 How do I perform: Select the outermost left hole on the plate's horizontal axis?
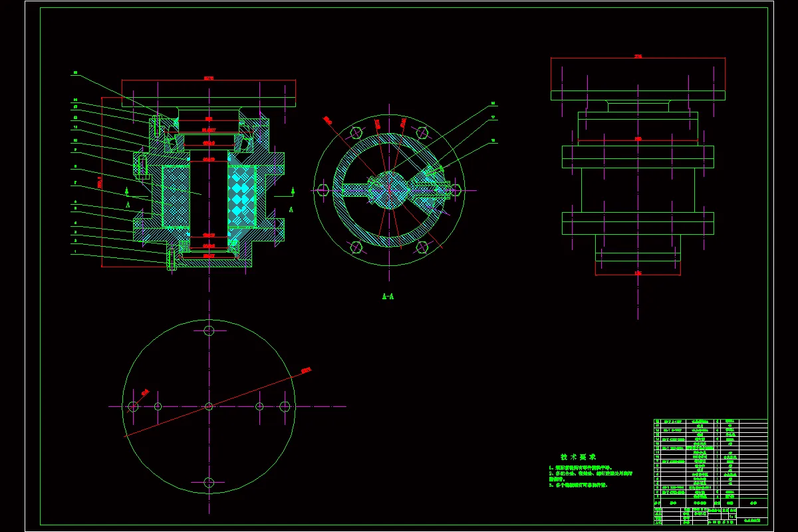click(133, 406)
